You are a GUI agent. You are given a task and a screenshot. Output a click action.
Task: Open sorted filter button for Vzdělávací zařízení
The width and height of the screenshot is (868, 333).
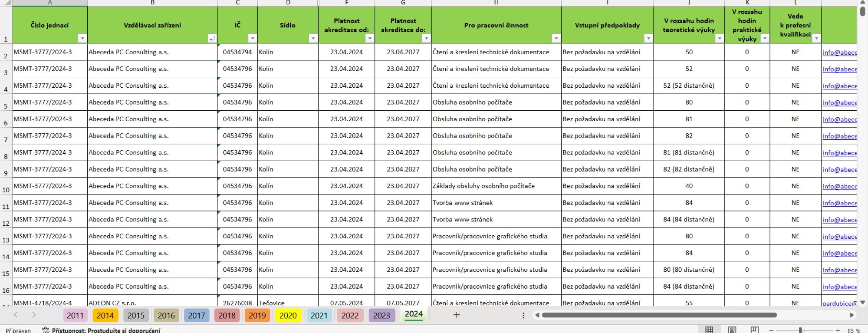[212, 39]
